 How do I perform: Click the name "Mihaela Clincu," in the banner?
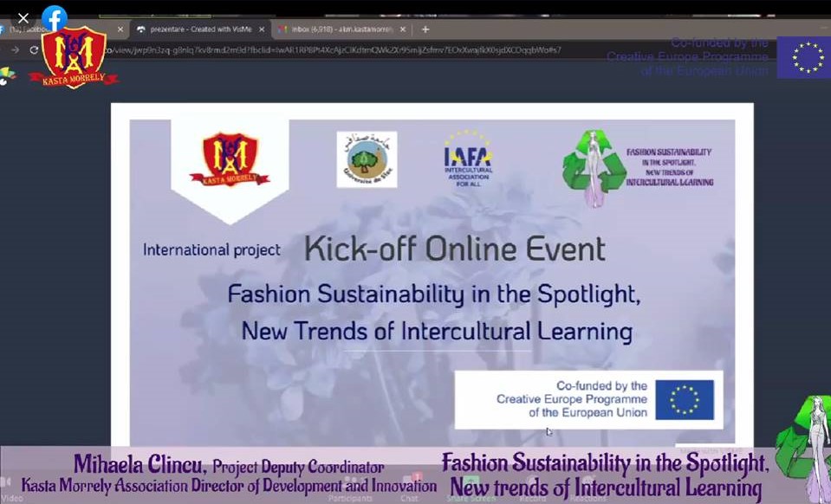(x=140, y=464)
